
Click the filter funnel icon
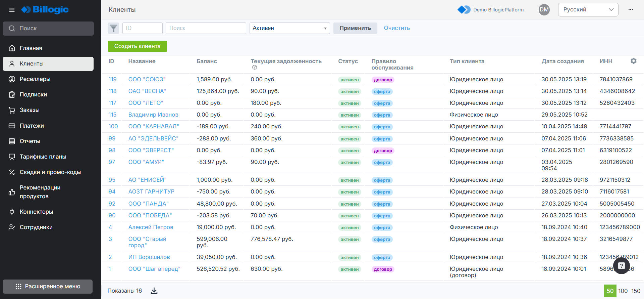[x=114, y=28]
